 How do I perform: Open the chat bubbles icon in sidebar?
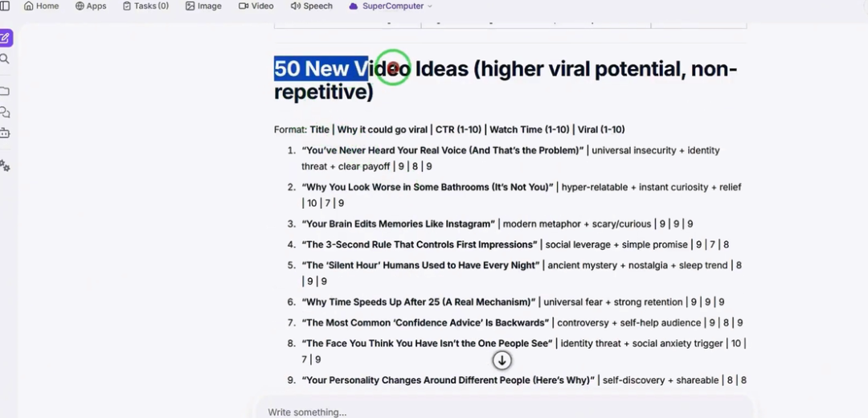(5, 113)
